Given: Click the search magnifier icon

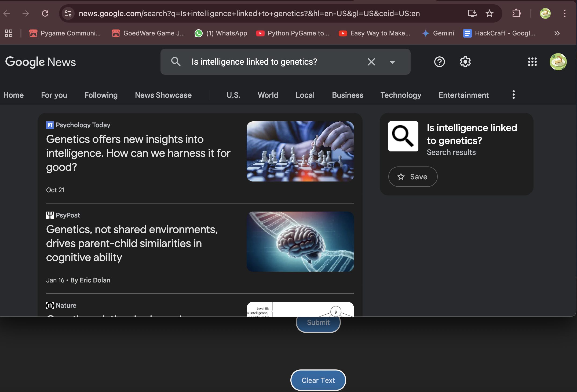Looking at the screenshot, I should coord(176,62).
